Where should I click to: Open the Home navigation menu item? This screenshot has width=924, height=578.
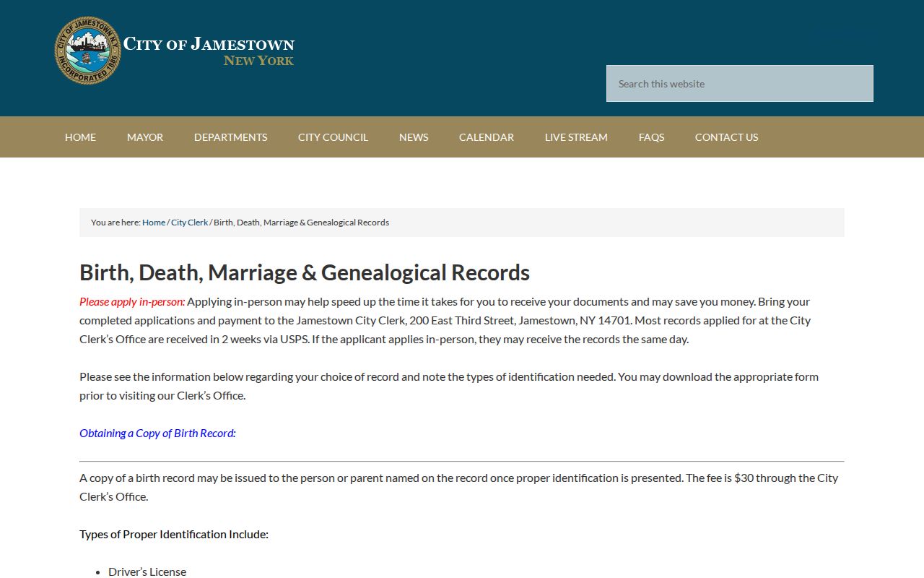[80, 137]
